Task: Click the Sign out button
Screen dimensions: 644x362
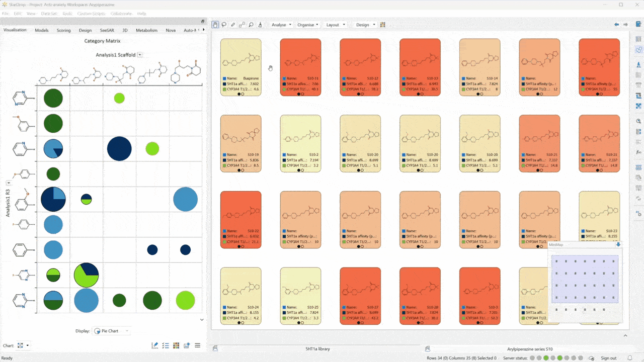Action: pos(608,358)
